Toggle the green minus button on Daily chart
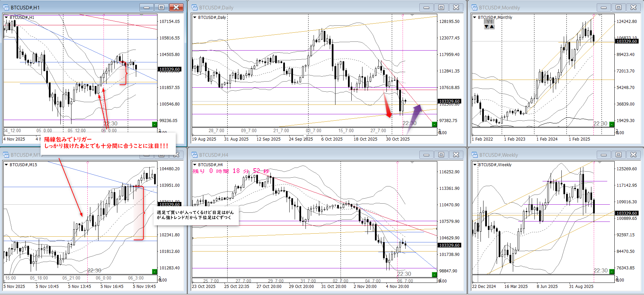 pyautogui.click(x=434, y=124)
